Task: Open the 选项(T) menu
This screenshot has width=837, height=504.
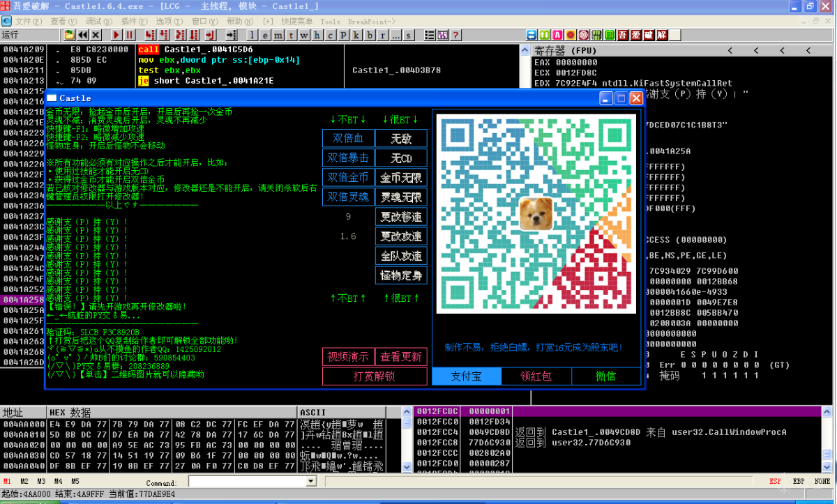Action: (169, 21)
